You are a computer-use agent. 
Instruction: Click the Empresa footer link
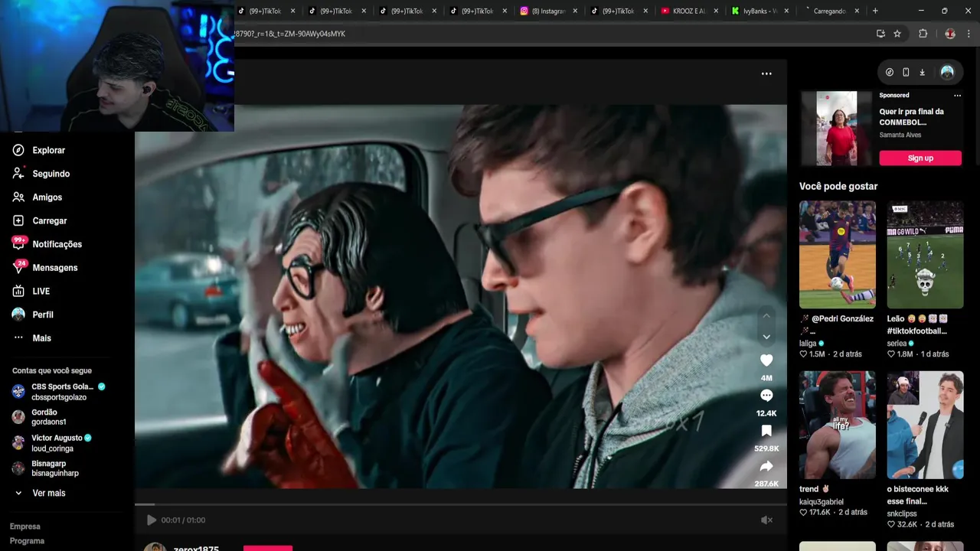coord(25,527)
